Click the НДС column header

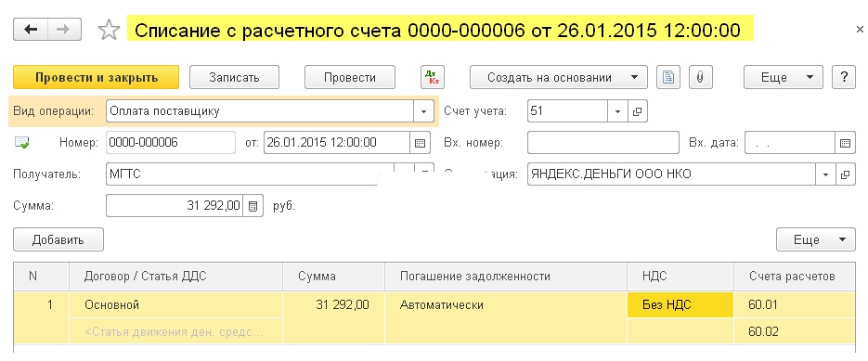pos(680,277)
